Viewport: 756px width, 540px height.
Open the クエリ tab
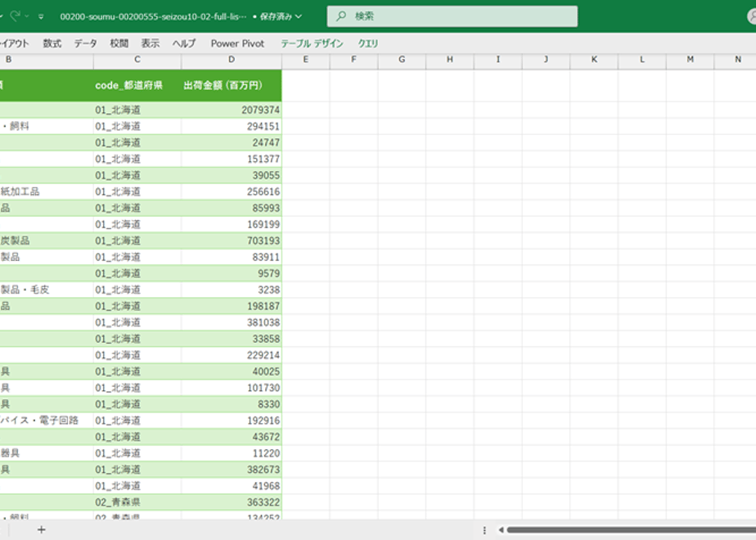(x=368, y=43)
